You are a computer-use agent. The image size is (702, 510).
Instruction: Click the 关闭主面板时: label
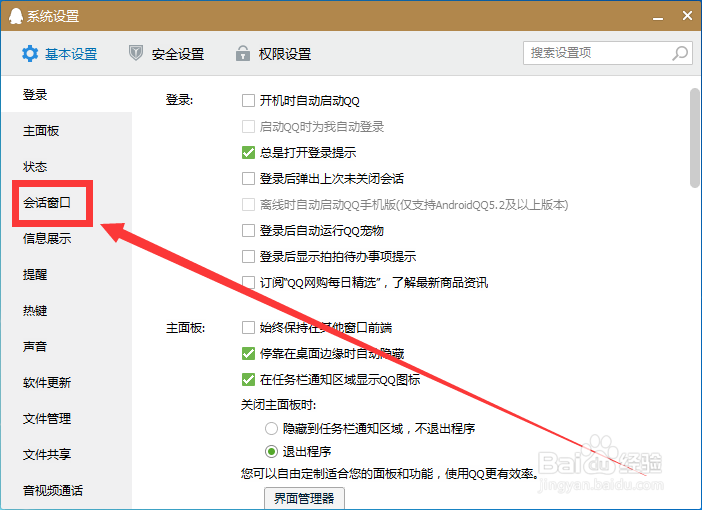tap(278, 405)
